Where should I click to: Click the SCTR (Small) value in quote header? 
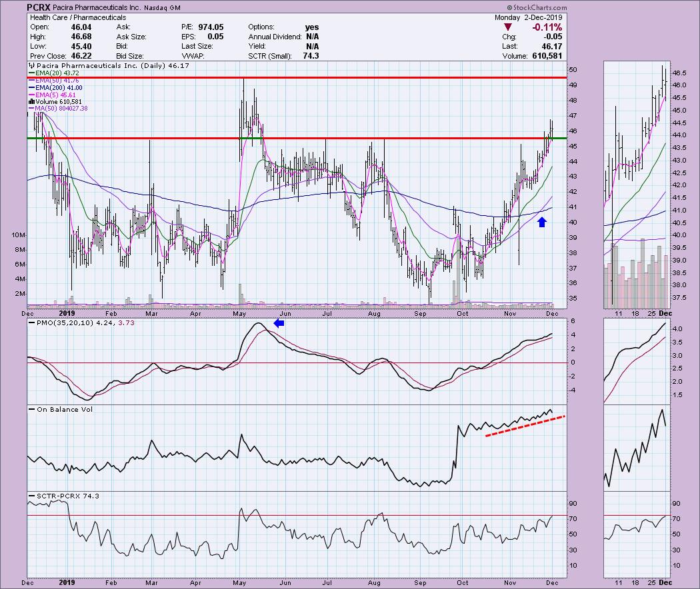pyautogui.click(x=311, y=56)
